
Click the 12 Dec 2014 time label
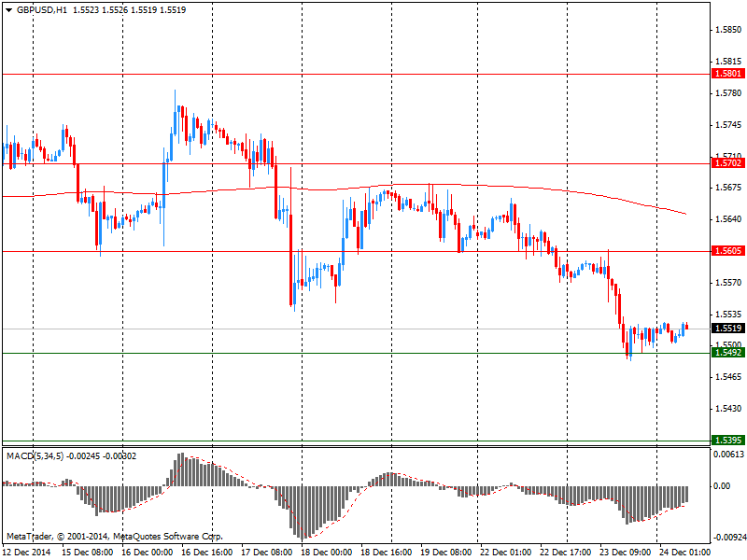tap(27, 553)
